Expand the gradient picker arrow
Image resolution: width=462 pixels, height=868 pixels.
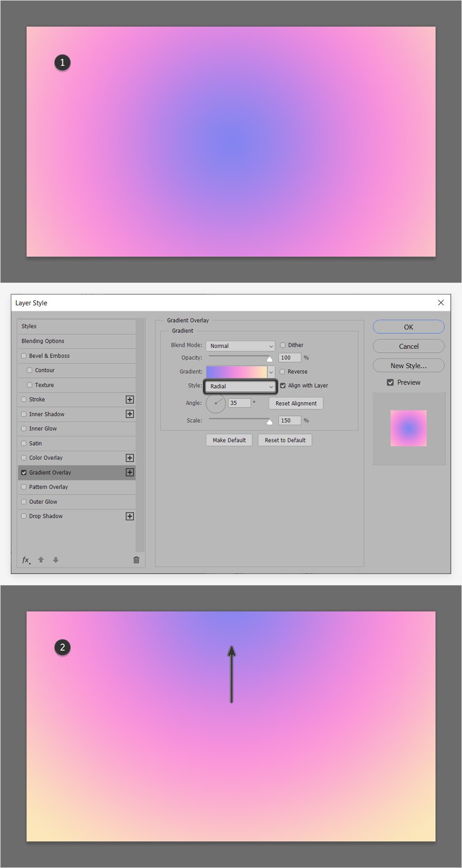coord(271,372)
